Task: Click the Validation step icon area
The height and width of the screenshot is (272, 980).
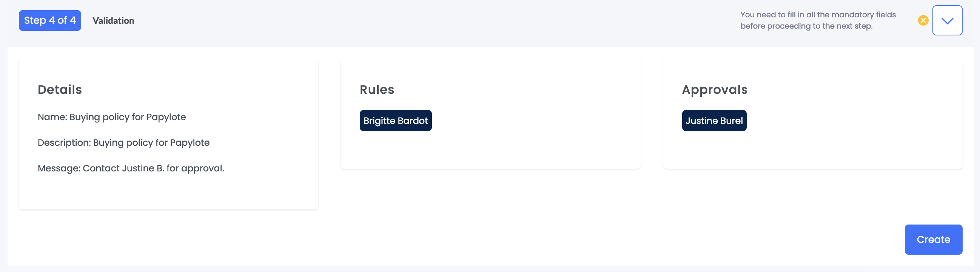Action: [113, 20]
